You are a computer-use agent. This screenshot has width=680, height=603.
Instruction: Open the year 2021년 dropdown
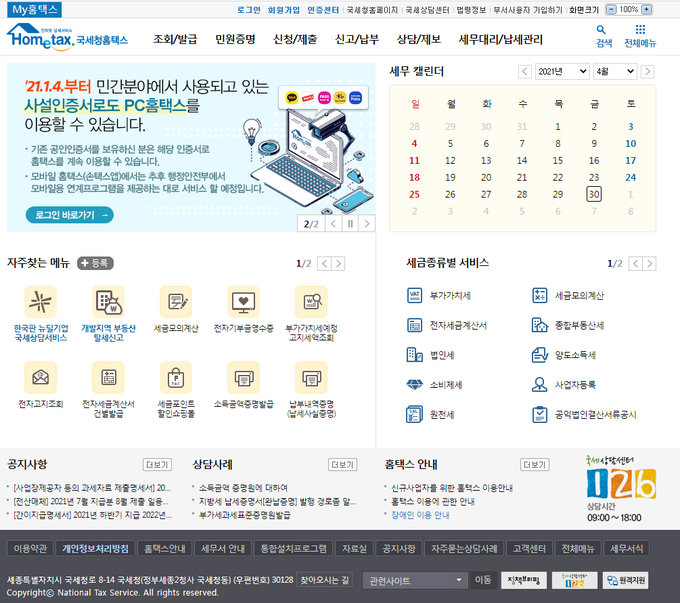point(562,72)
